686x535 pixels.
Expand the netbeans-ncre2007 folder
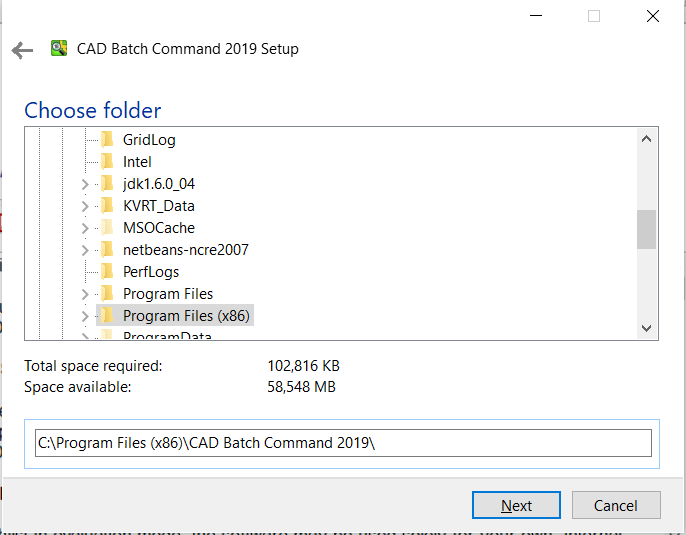tap(85, 251)
